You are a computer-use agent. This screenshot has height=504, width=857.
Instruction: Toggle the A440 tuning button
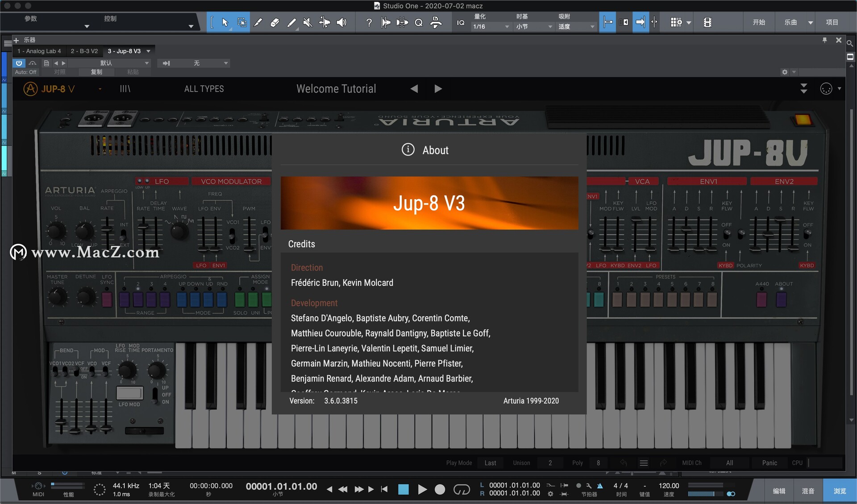coord(761,300)
